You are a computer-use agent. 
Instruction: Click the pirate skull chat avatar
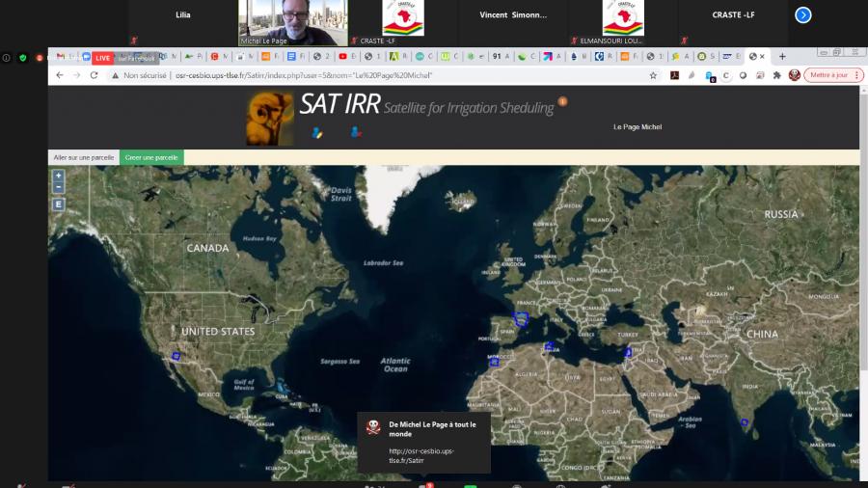click(x=373, y=426)
